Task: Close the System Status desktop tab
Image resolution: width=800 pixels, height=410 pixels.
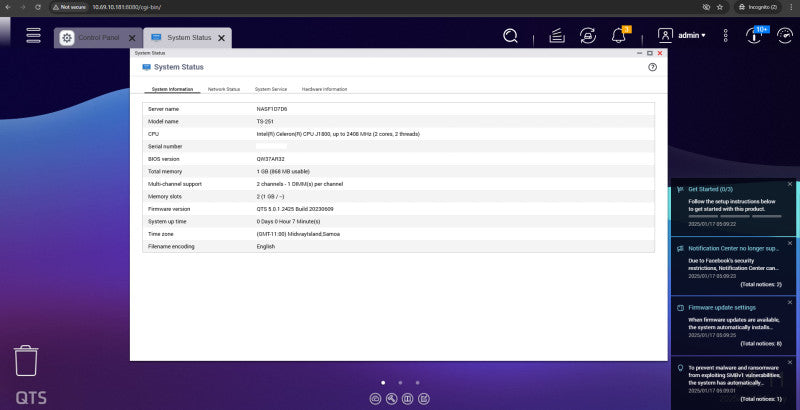Action: [221, 38]
